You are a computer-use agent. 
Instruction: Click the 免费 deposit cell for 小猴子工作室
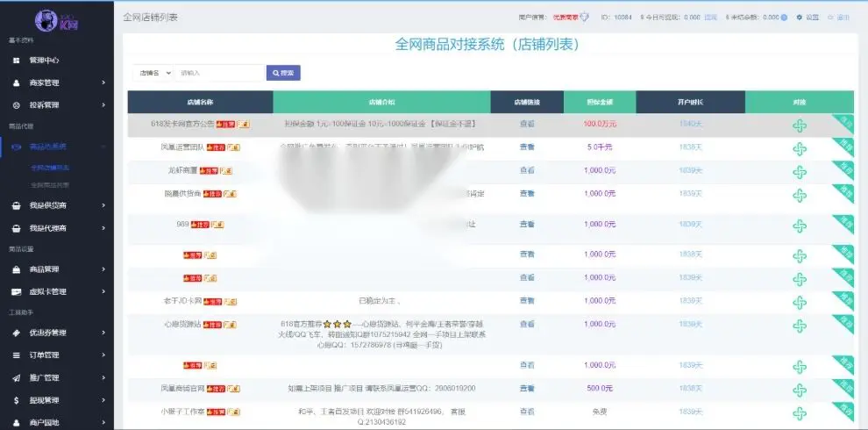(x=600, y=412)
